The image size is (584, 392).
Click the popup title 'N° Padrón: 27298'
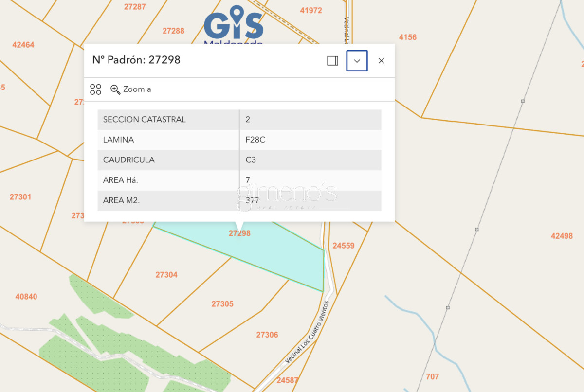pyautogui.click(x=136, y=60)
